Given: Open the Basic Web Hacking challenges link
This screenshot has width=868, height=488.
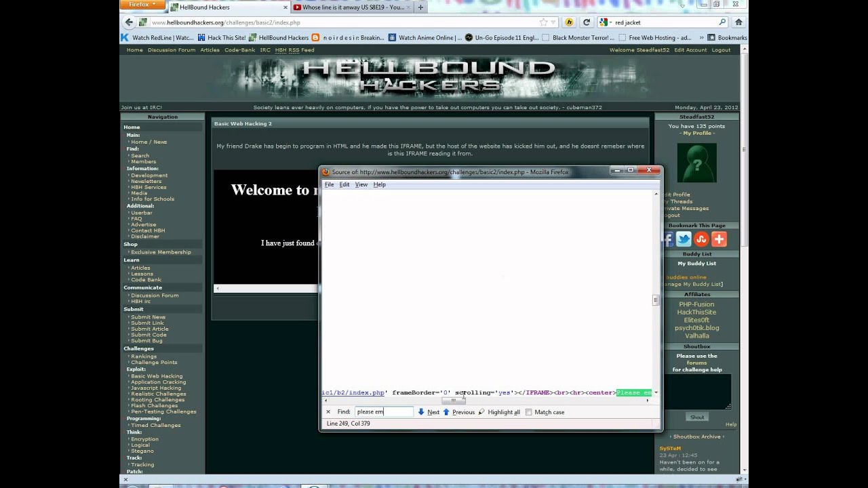Looking at the screenshot, I should click(157, 376).
